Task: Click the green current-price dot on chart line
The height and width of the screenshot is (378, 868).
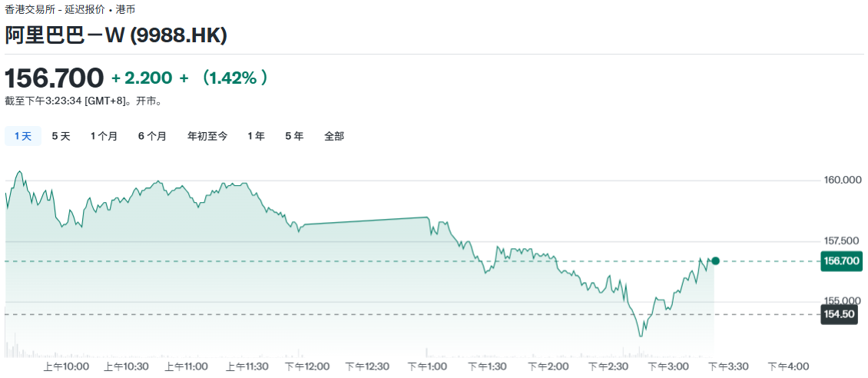Action: point(715,261)
